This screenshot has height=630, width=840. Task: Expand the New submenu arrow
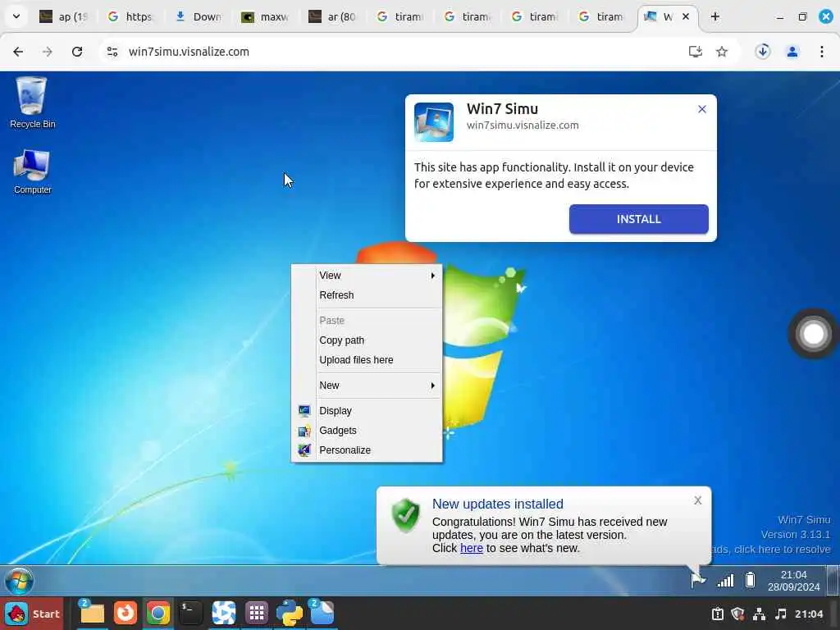[x=433, y=386]
